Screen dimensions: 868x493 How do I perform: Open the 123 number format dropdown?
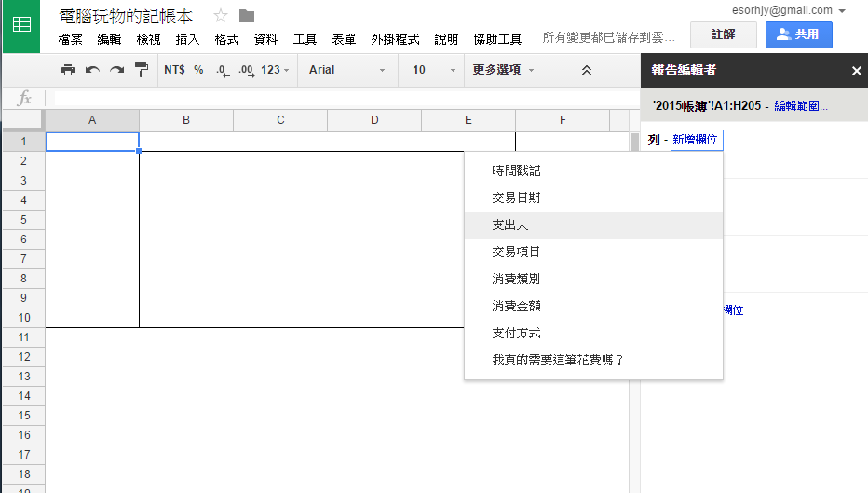(275, 70)
